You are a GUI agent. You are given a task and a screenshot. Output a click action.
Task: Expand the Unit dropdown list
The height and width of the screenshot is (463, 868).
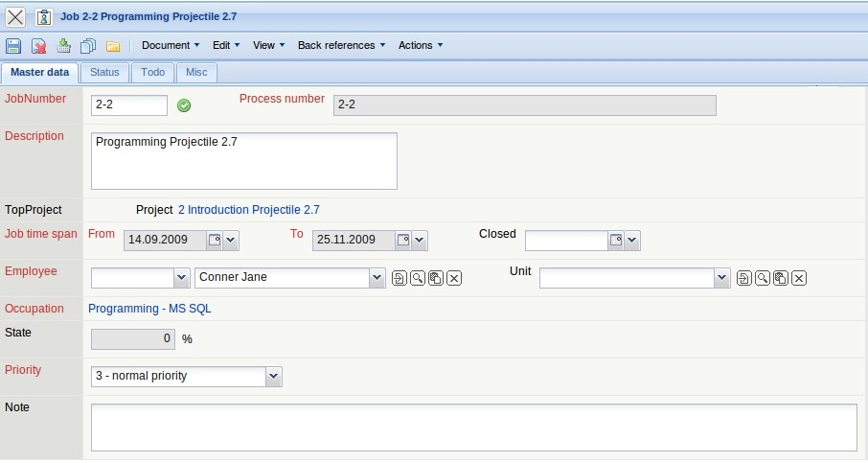(722, 278)
